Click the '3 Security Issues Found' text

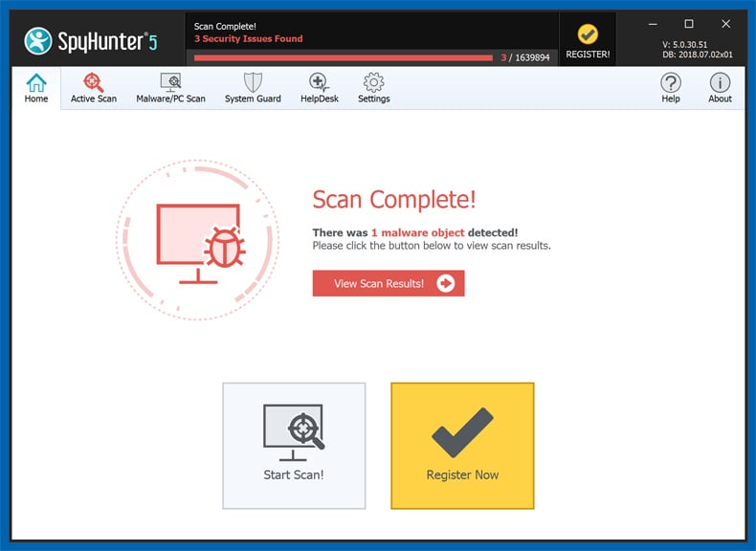click(248, 39)
